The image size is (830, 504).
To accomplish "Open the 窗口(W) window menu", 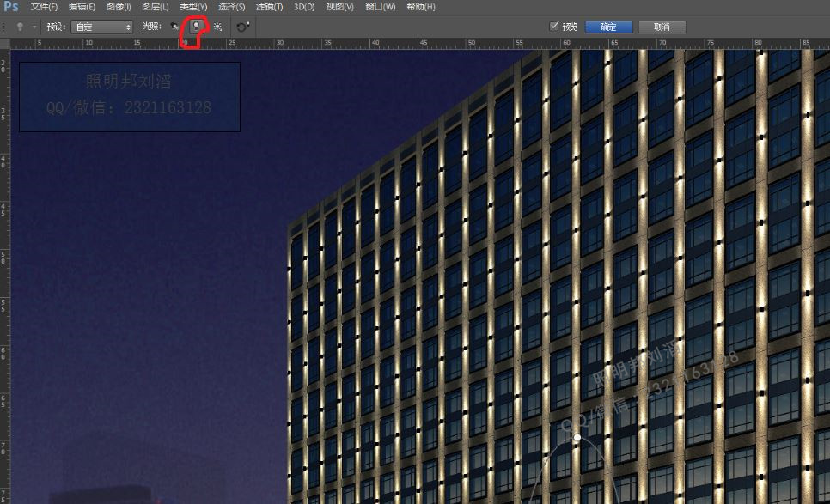I will click(x=380, y=7).
